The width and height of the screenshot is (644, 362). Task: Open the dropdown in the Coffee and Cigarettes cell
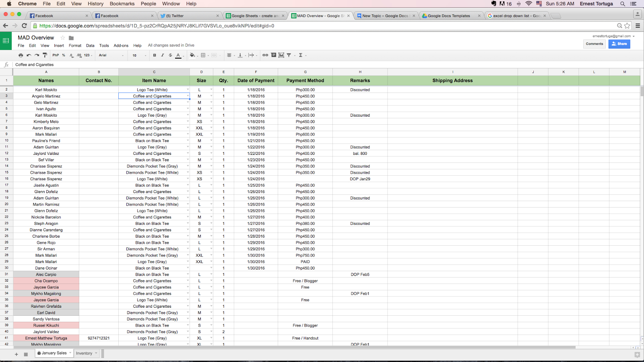[x=187, y=96]
